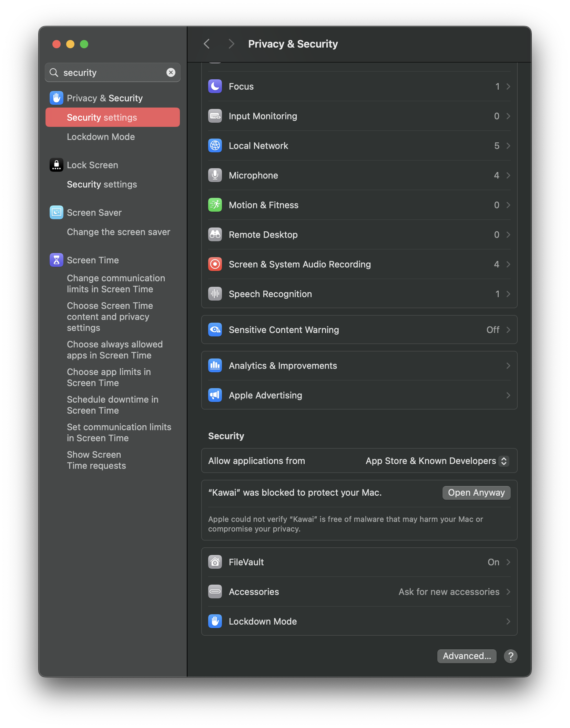Click Screen & System Audio Recording icon
Image resolution: width=570 pixels, height=728 pixels.
click(x=215, y=264)
